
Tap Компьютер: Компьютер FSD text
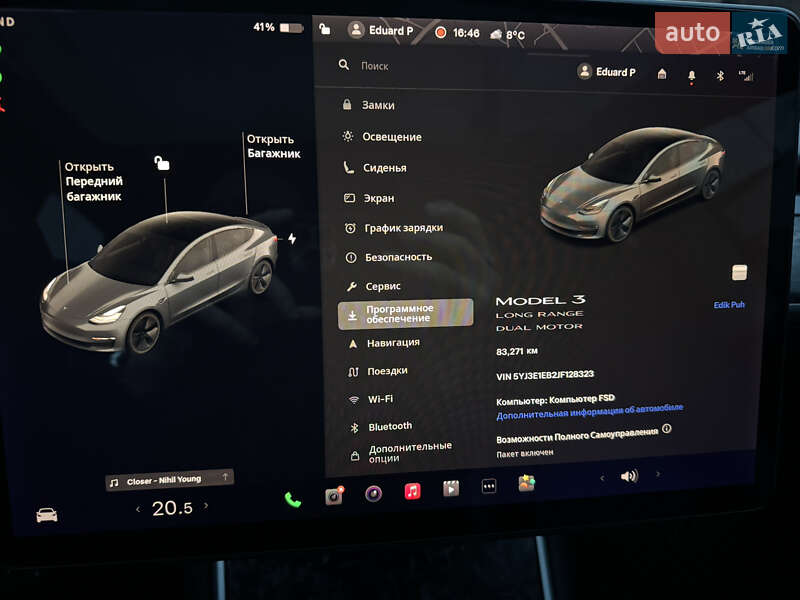point(555,399)
